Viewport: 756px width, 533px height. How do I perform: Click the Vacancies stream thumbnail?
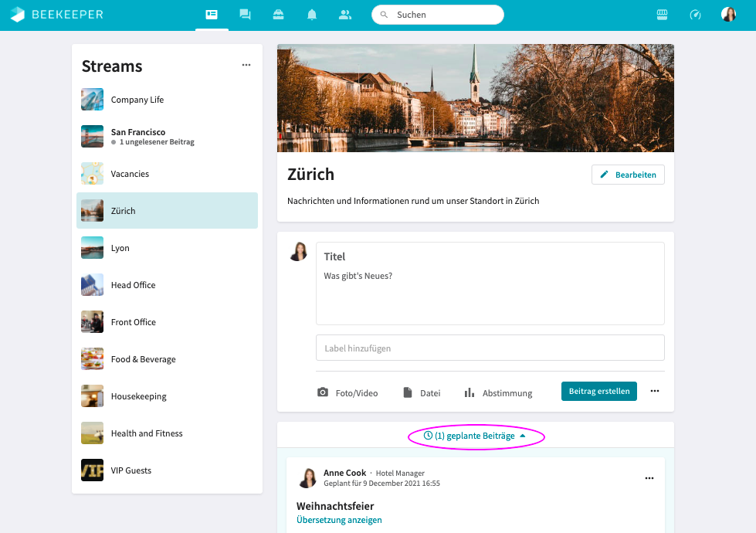(92, 174)
